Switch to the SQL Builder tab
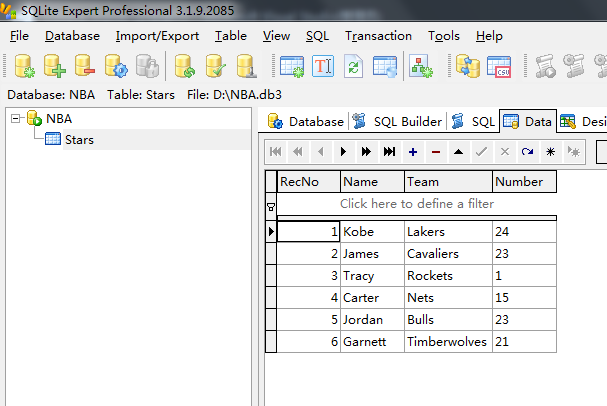The height and width of the screenshot is (406, 607). point(398,122)
